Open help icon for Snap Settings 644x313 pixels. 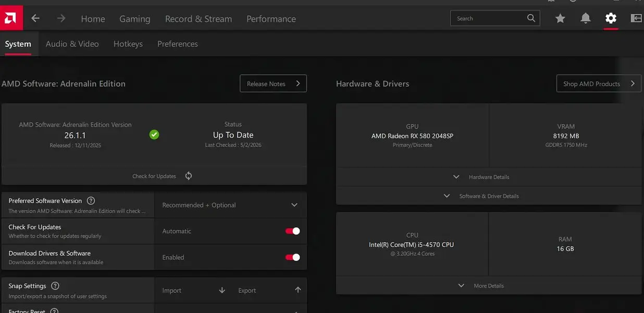(x=55, y=286)
